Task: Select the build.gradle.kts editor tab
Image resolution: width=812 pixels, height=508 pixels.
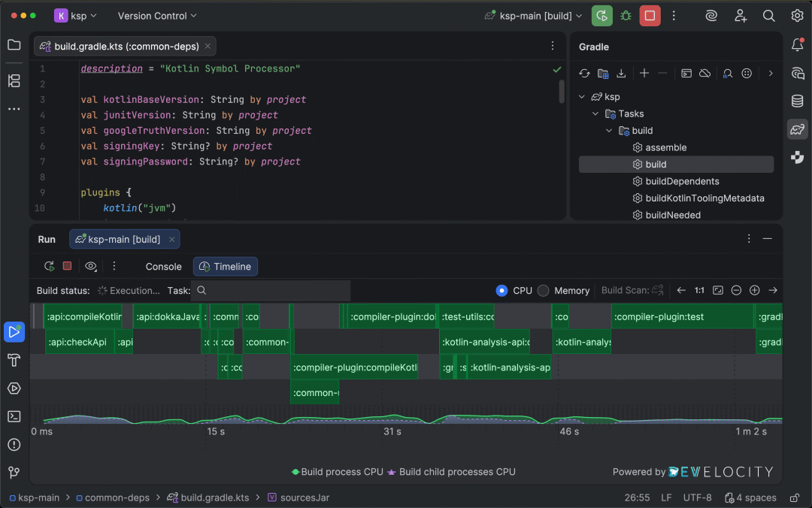Action: click(126, 47)
